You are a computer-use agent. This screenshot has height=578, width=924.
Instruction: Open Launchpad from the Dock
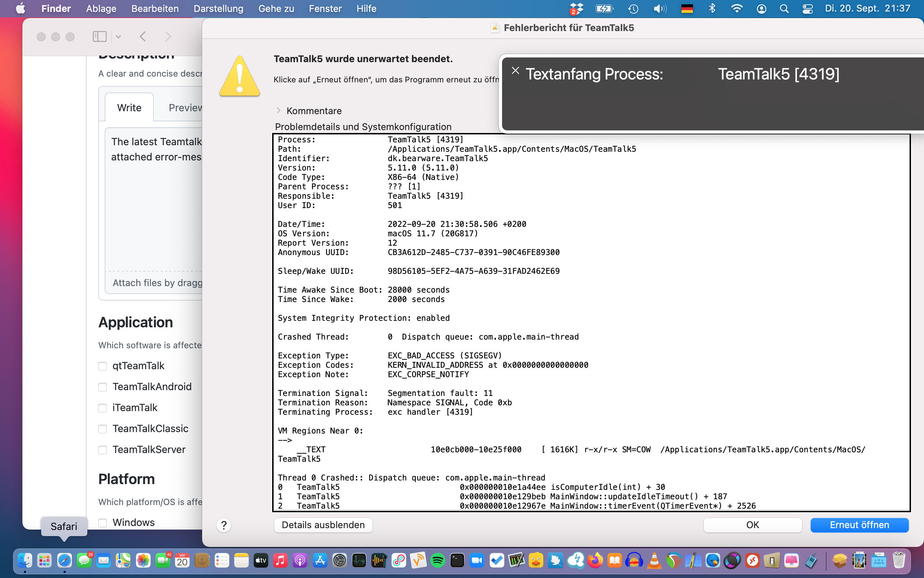(45, 561)
